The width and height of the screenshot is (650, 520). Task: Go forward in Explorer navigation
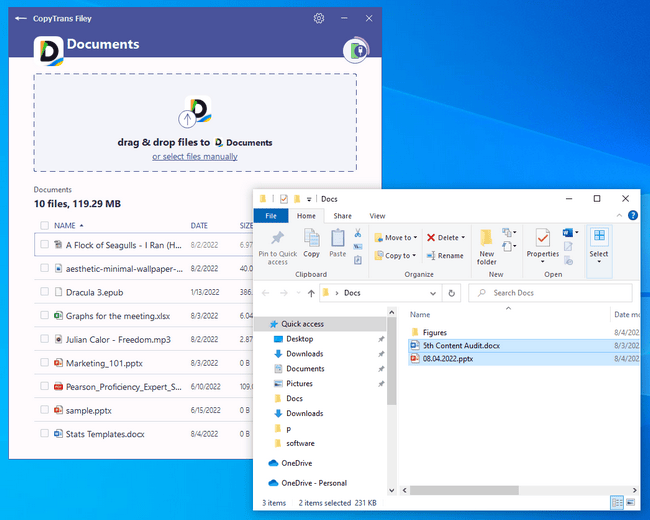[284, 293]
